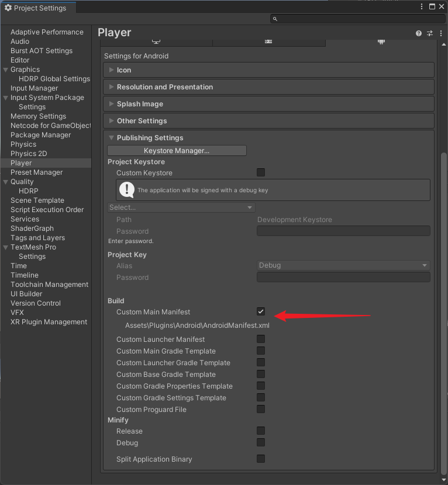Enable Custom Launcher Gradle Template

click(261, 362)
